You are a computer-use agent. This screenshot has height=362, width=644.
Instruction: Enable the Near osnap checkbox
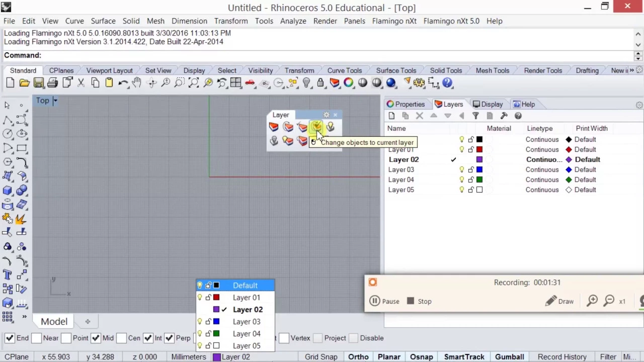click(36, 338)
